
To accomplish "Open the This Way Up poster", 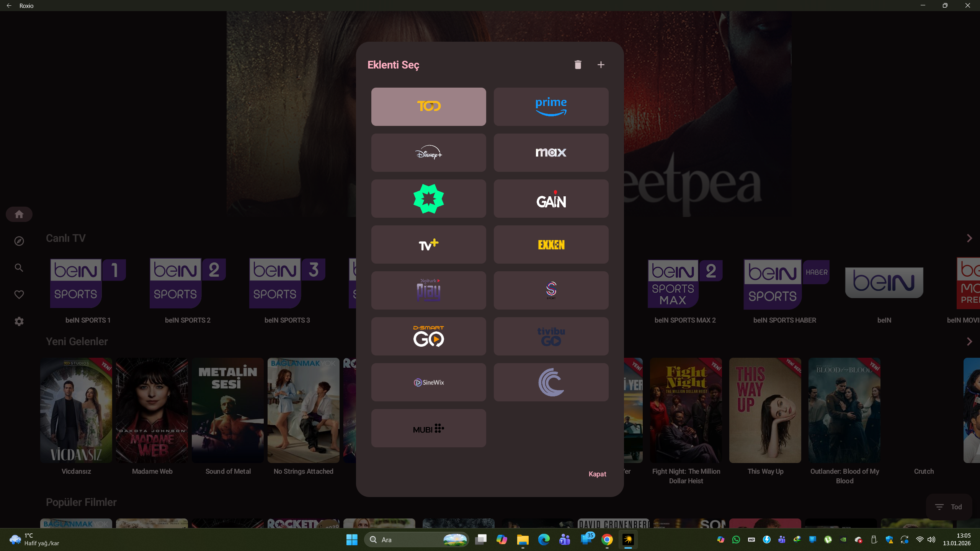I will click(x=765, y=410).
